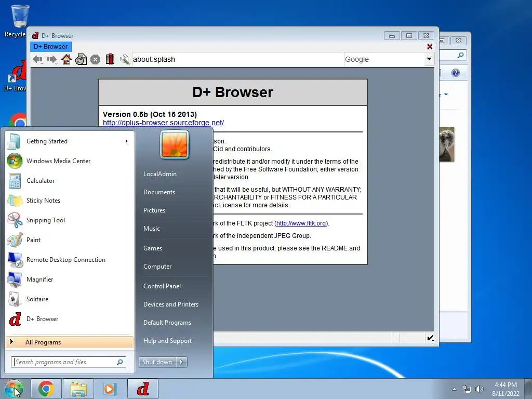Click the about:splash address field
Screen dimensions: 532x399
237,59
